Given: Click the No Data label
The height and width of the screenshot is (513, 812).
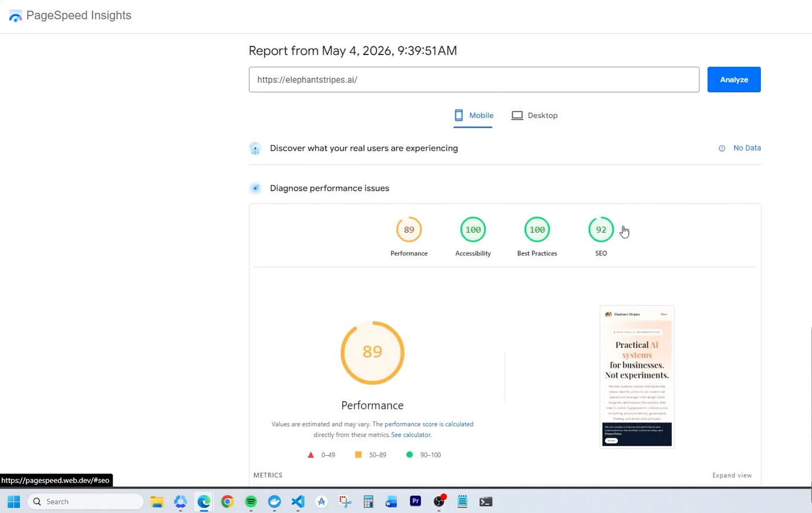Looking at the screenshot, I should tap(747, 148).
